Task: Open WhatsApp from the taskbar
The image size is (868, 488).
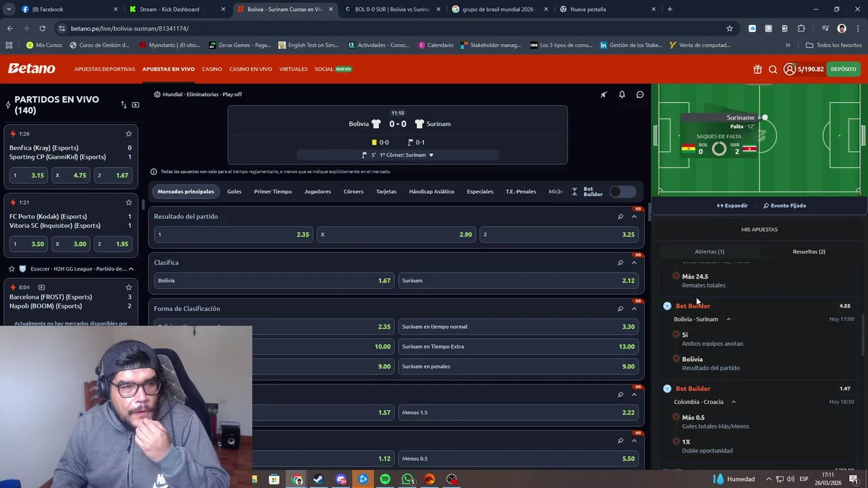Action: point(408,479)
